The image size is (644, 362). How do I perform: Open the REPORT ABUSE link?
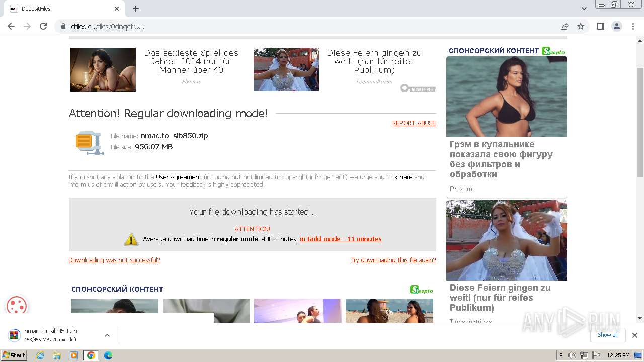tap(414, 123)
